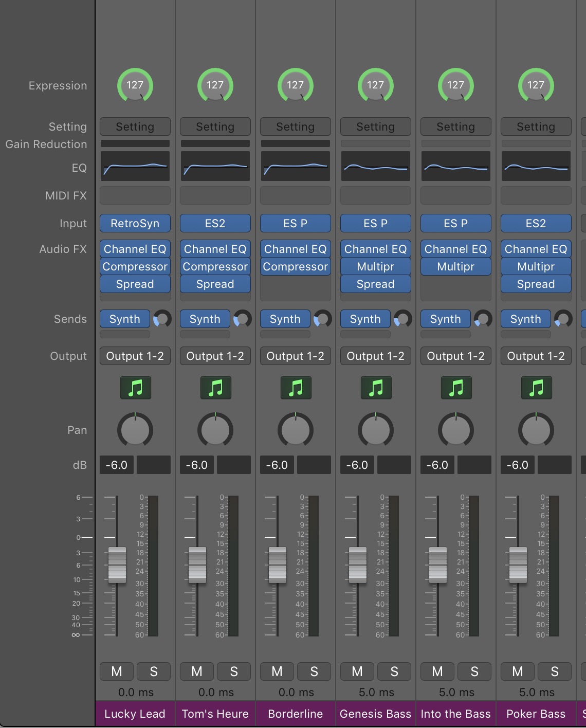Solo the Borderline channel

pos(314,671)
